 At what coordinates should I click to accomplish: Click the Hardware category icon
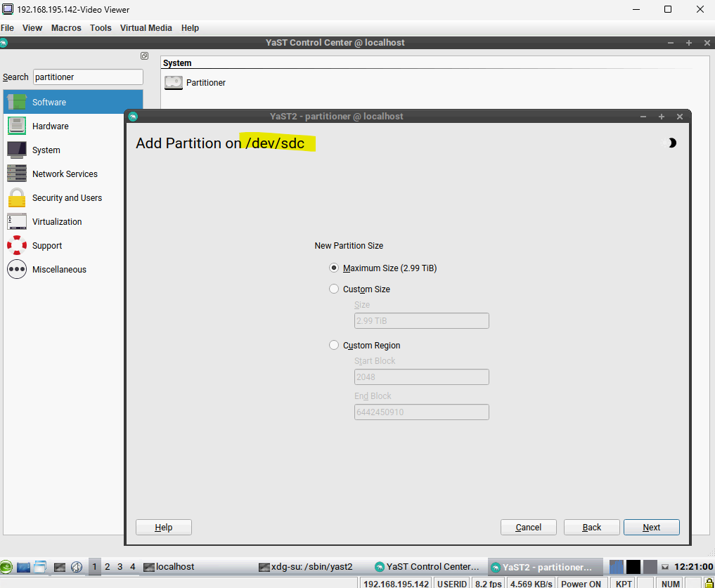[17, 126]
